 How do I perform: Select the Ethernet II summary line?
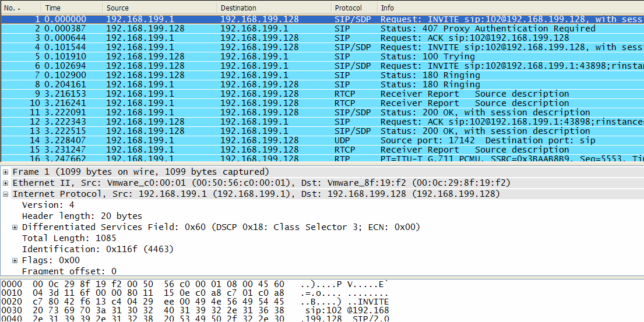261,182
